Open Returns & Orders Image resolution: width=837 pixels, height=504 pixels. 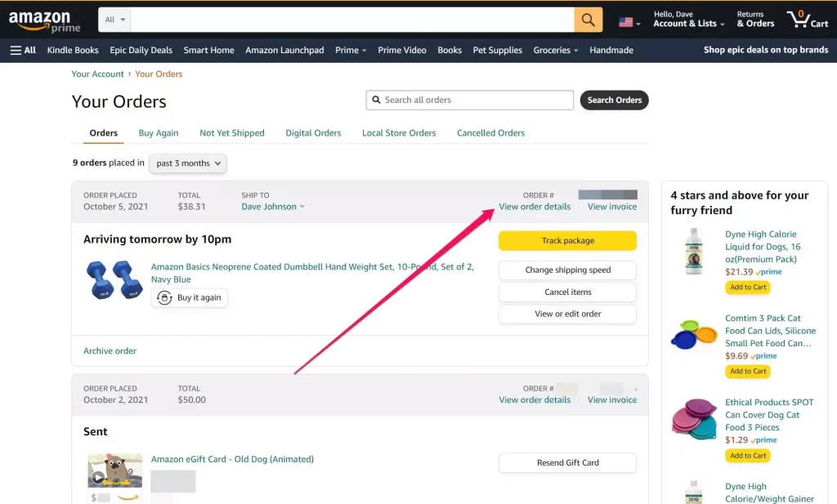coord(755,20)
